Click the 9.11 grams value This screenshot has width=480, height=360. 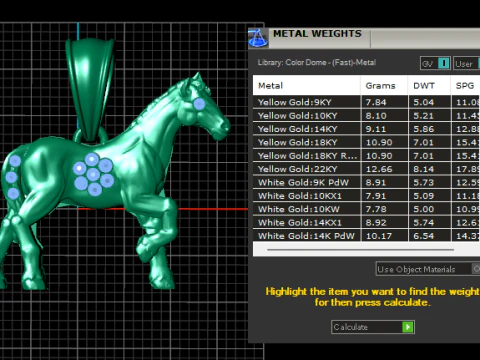tap(376, 129)
